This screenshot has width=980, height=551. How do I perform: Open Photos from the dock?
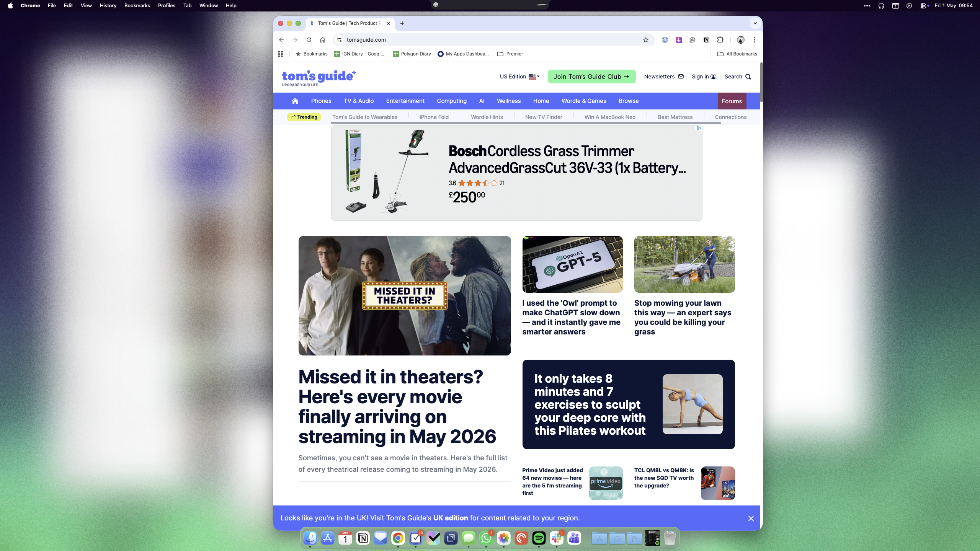[x=504, y=538]
